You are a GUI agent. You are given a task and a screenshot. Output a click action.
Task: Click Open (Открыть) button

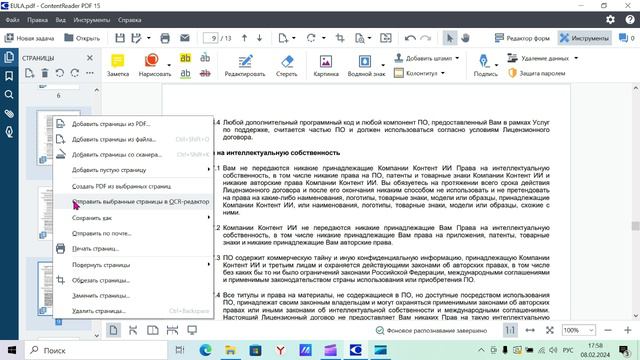82,38
